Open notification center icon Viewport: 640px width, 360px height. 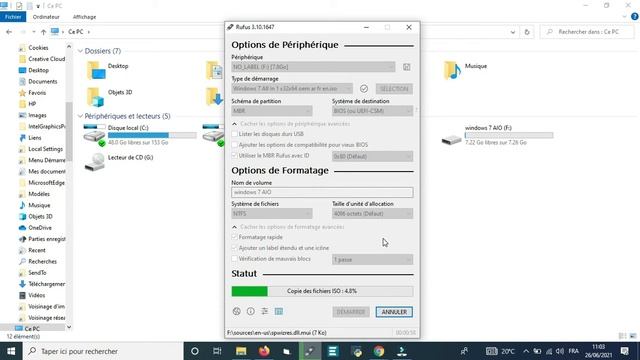624,351
